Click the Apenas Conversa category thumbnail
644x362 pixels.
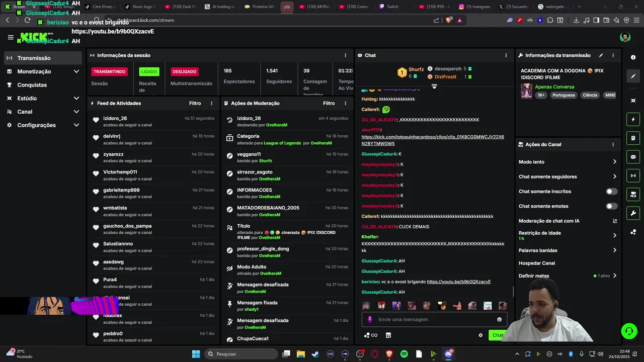click(526, 91)
